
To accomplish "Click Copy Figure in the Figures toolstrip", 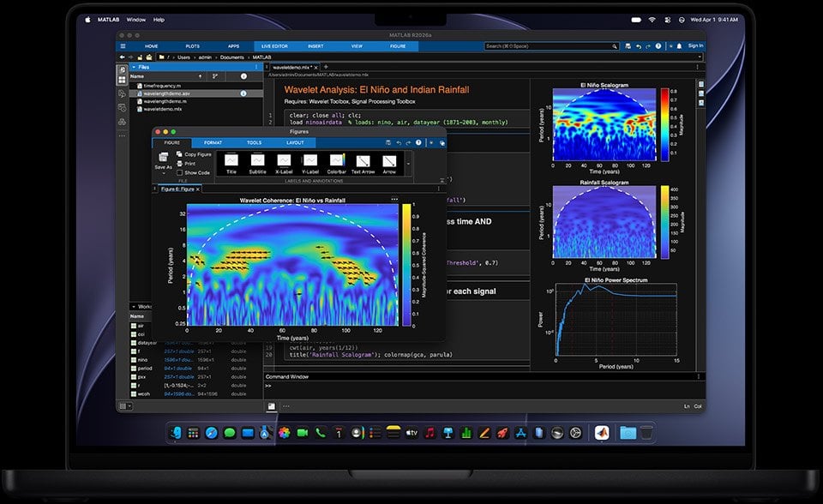I will [194, 154].
